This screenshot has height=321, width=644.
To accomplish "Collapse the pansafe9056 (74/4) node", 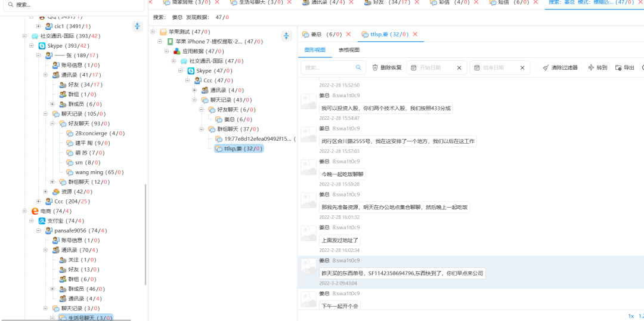I will coord(38,230).
